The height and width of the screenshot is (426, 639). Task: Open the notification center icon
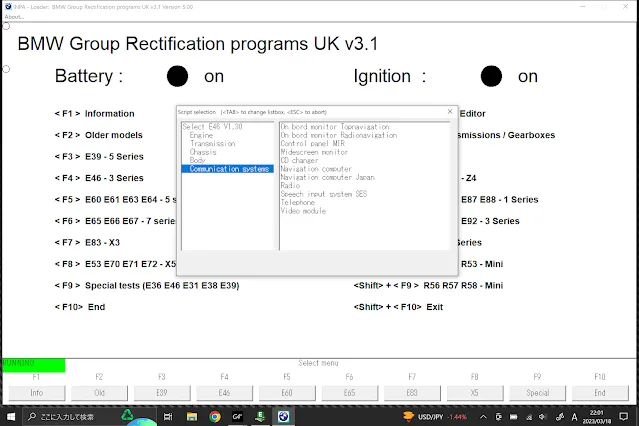click(624, 416)
